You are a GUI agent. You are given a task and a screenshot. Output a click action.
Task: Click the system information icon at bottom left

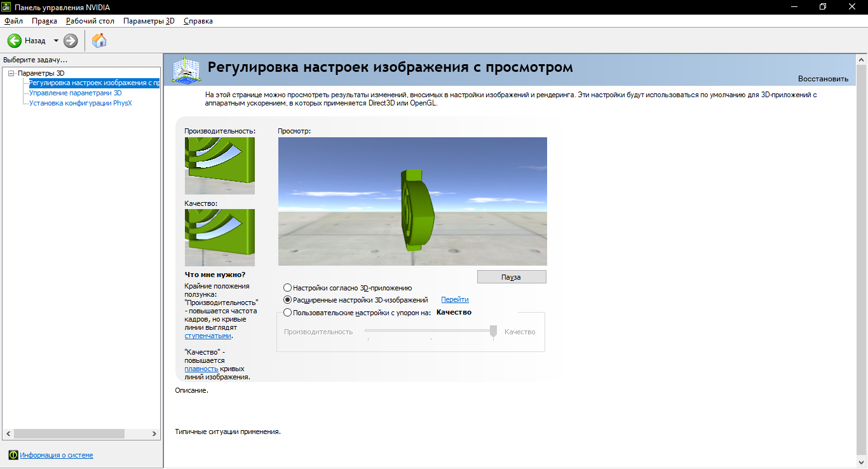tap(13, 455)
